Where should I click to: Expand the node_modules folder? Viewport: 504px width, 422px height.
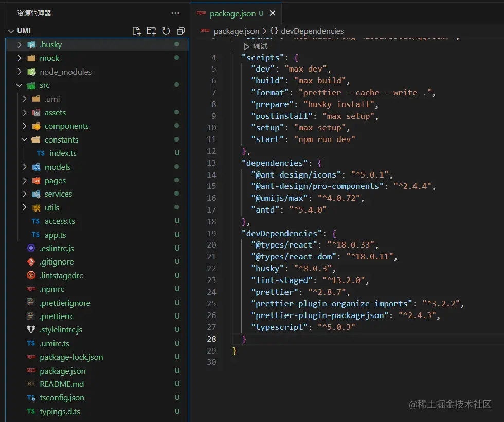pos(20,72)
